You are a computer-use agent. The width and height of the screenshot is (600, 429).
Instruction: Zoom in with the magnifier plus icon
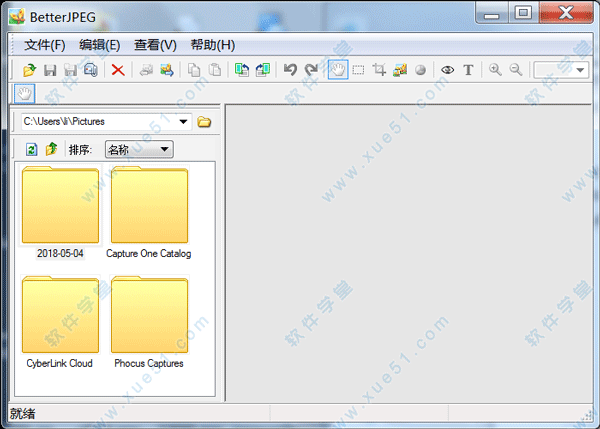click(495, 70)
